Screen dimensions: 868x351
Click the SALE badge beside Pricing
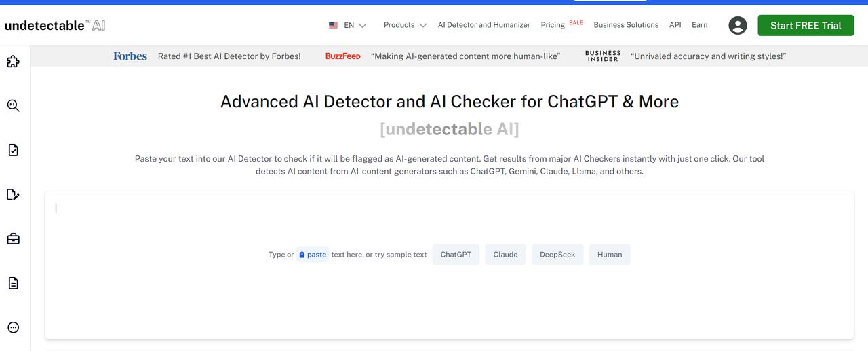[x=576, y=22]
